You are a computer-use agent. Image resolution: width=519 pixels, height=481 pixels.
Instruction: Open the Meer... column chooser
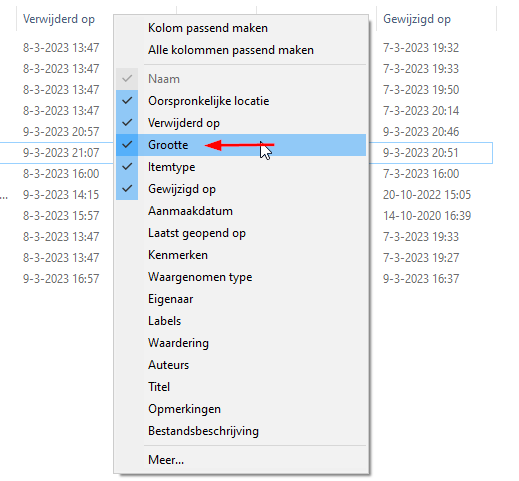tap(241, 460)
